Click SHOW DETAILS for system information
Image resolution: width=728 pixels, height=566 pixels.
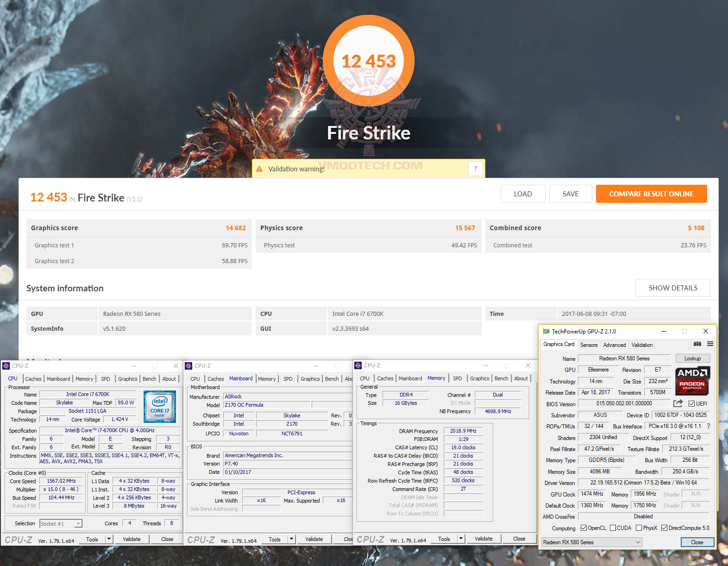[673, 288]
